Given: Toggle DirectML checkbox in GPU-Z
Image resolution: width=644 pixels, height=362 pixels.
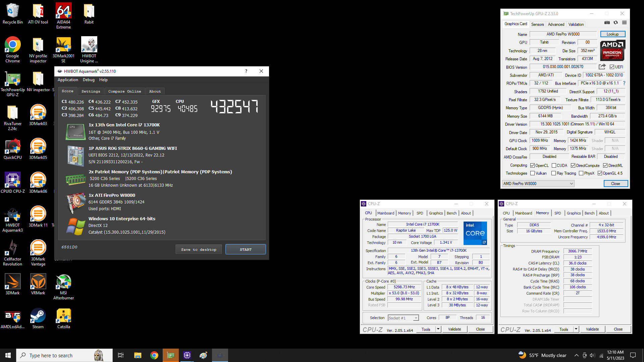Looking at the screenshot, I should pyautogui.click(x=605, y=166).
